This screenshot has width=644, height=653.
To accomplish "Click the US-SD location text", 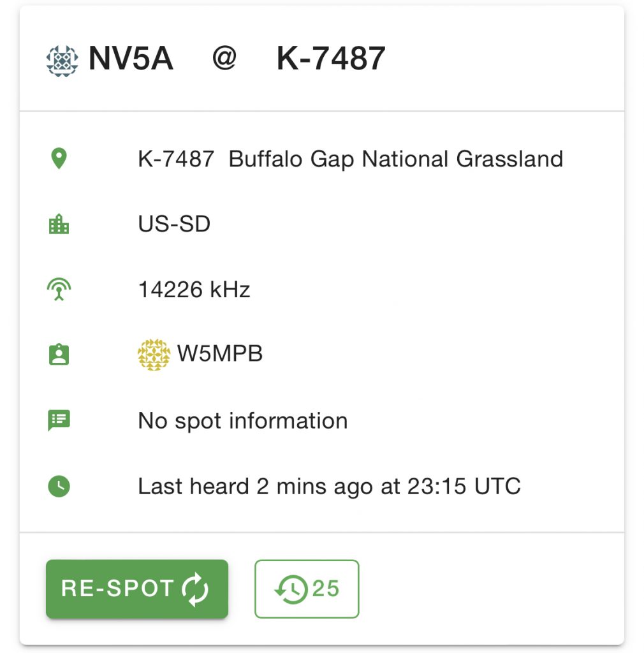I will [174, 224].
